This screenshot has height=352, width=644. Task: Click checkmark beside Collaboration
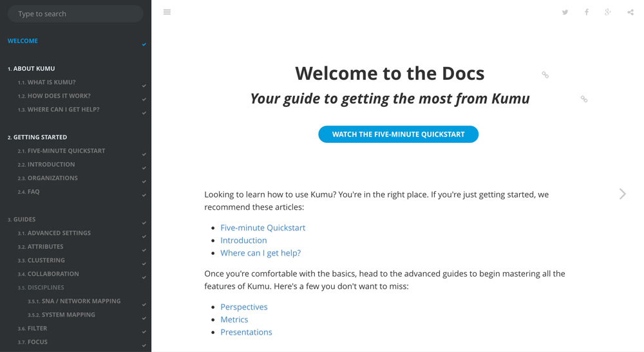click(x=144, y=277)
